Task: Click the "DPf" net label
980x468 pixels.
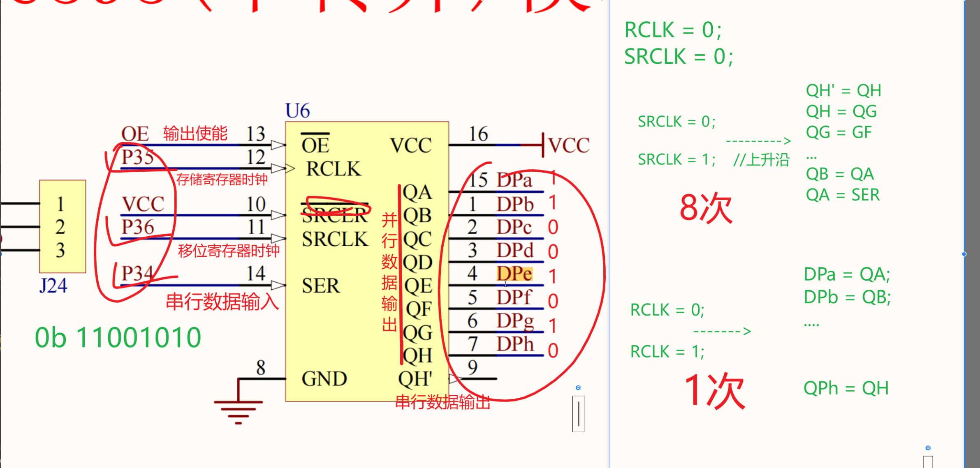Action: [514, 297]
